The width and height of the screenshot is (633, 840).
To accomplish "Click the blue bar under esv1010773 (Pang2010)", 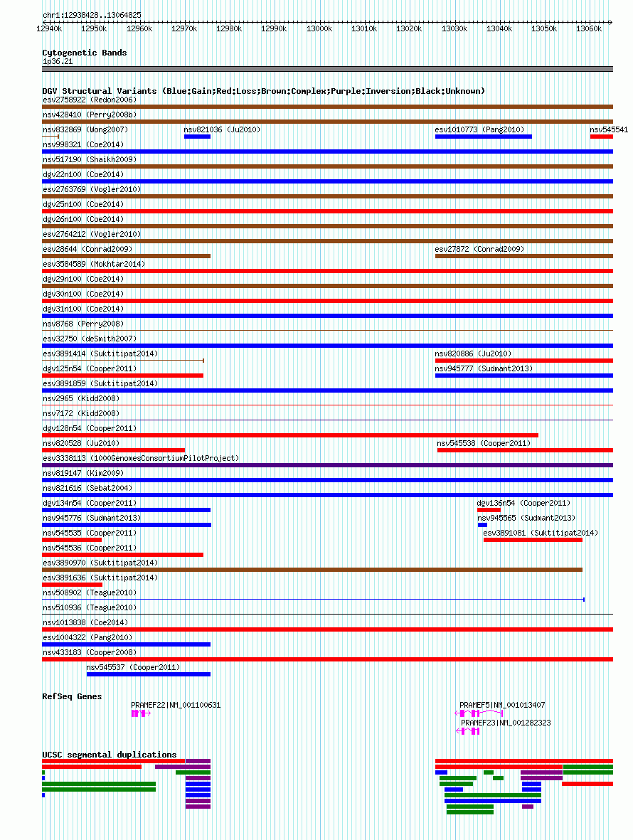I will 484,137.
